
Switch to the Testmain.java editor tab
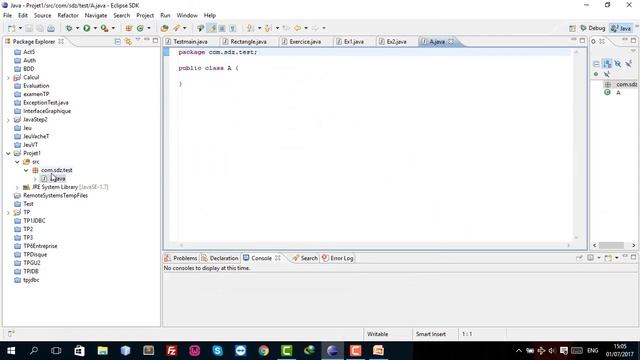coord(190,42)
